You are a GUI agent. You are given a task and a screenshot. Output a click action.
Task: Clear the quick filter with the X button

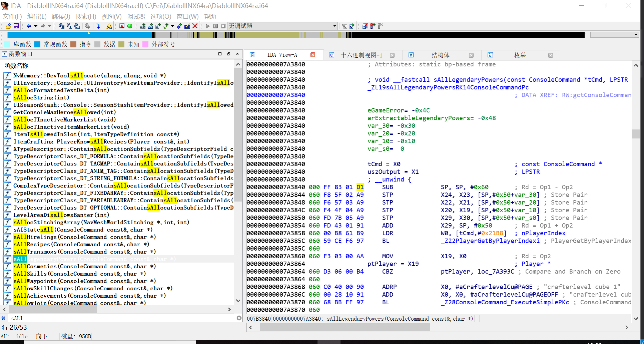(239, 318)
